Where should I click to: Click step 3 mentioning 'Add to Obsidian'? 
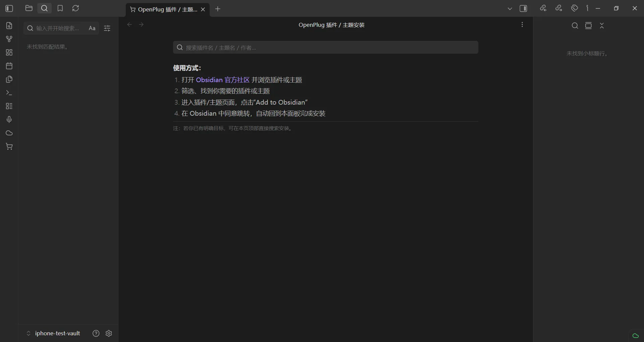click(245, 103)
